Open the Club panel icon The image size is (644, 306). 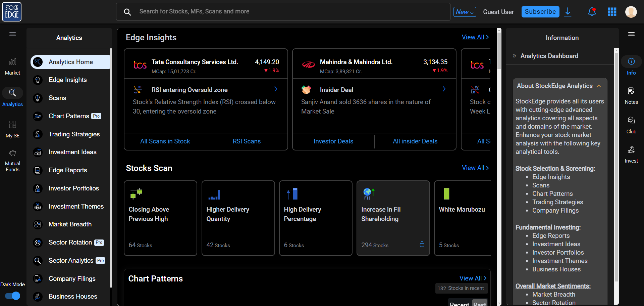pyautogui.click(x=631, y=120)
